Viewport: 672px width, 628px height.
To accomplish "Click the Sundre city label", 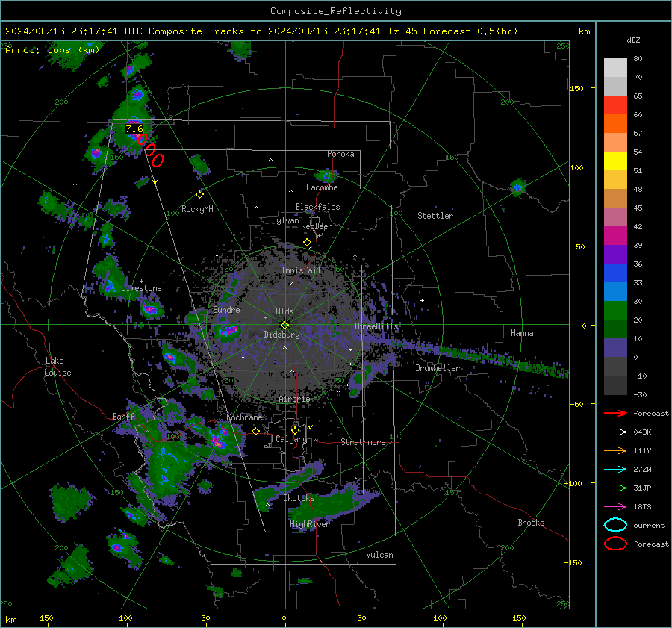I will coord(226,309).
